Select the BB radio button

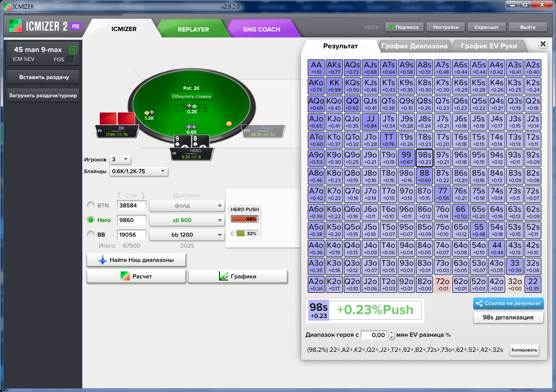tap(91, 235)
